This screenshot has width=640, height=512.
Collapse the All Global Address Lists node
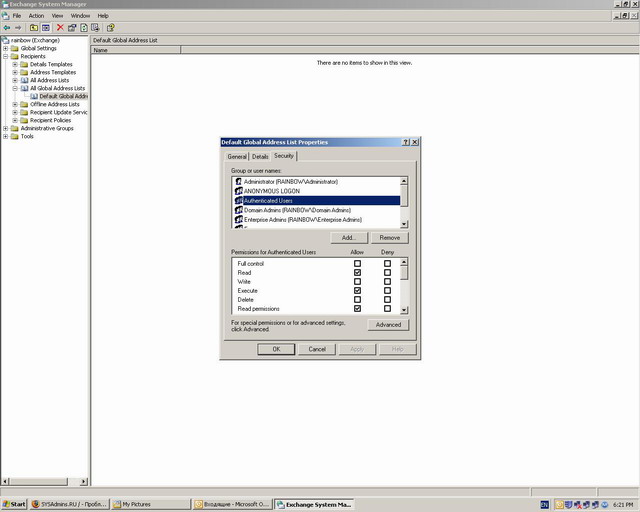(15, 88)
